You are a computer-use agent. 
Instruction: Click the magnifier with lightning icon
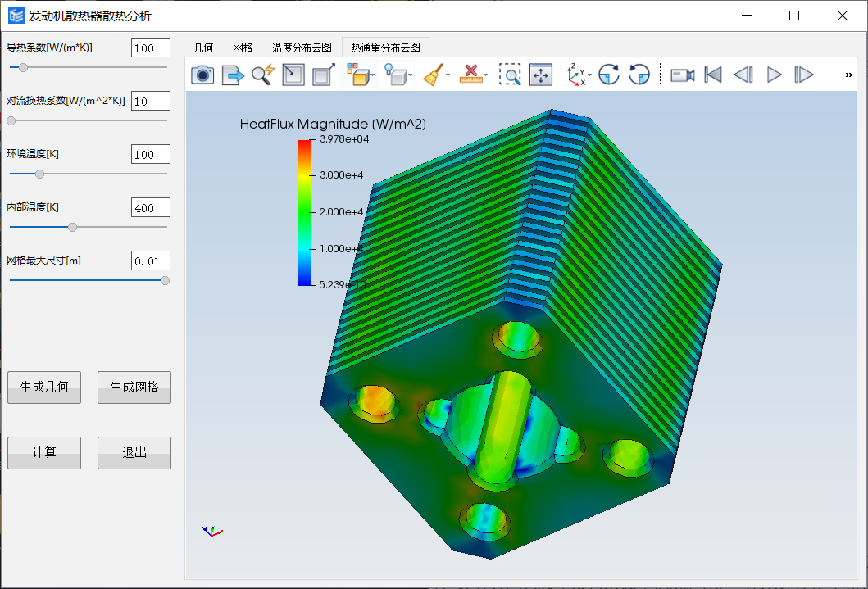tap(263, 75)
